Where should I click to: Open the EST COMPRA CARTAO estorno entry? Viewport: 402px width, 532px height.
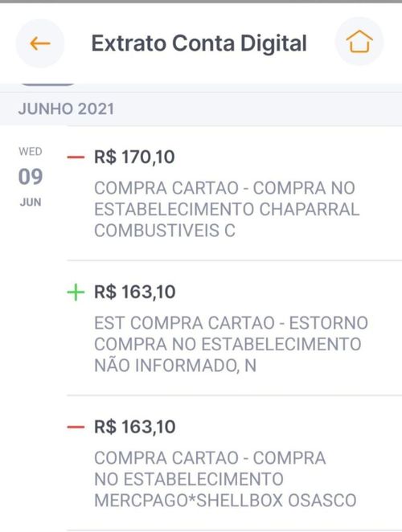[x=231, y=344]
